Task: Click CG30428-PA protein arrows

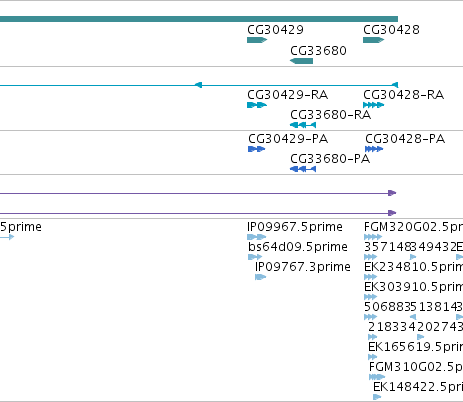Action: point(374,149)
